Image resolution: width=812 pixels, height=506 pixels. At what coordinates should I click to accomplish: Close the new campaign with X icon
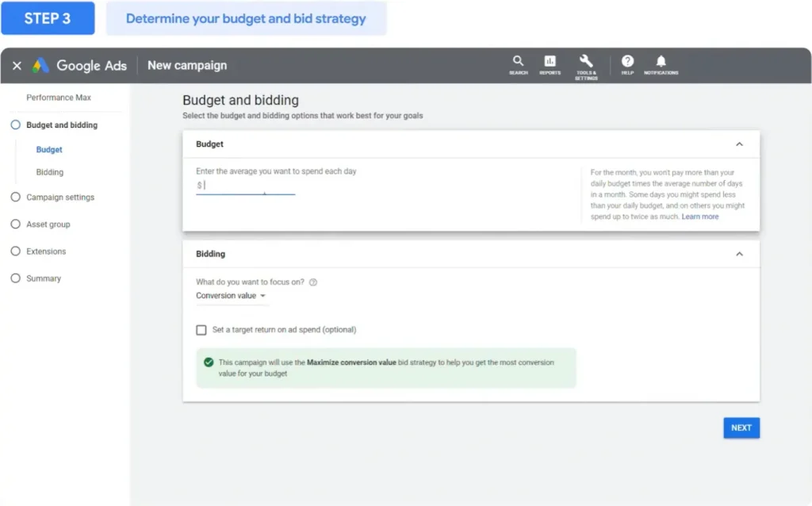[17, 66]
